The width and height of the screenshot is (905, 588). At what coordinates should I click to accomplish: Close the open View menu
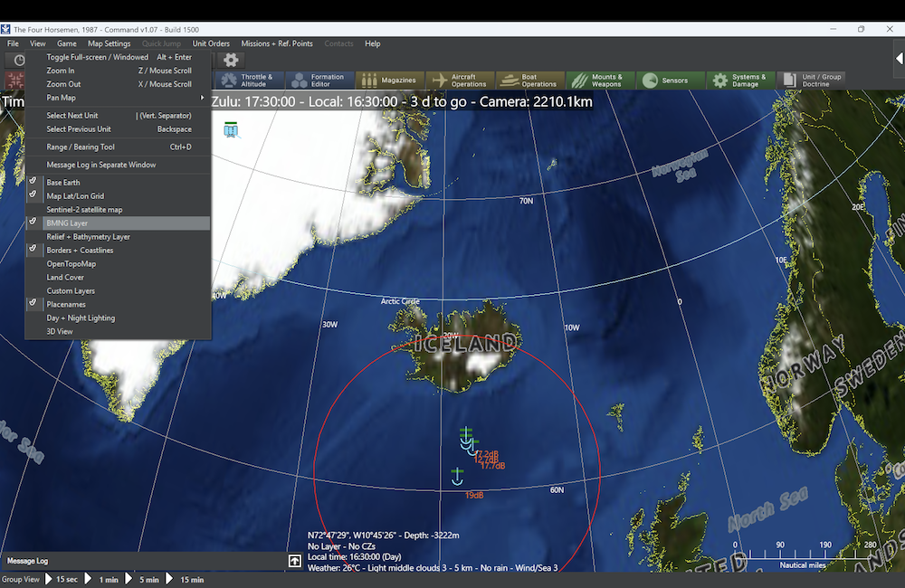[37, 43]
